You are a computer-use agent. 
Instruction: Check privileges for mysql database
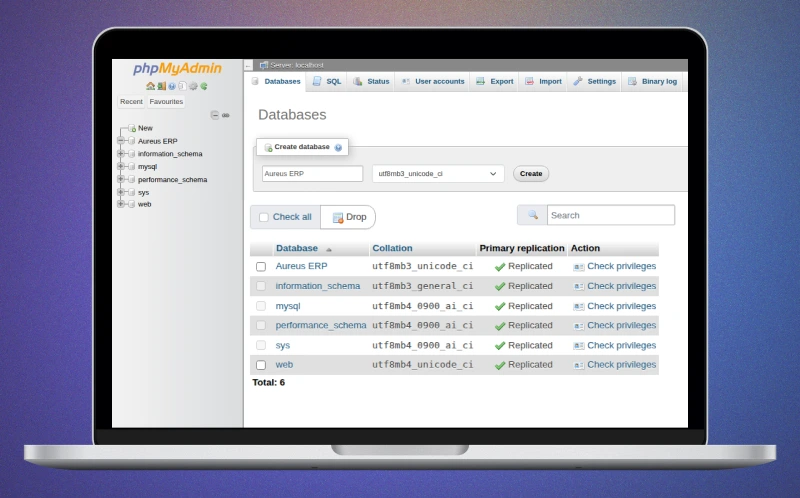point(615,306)
